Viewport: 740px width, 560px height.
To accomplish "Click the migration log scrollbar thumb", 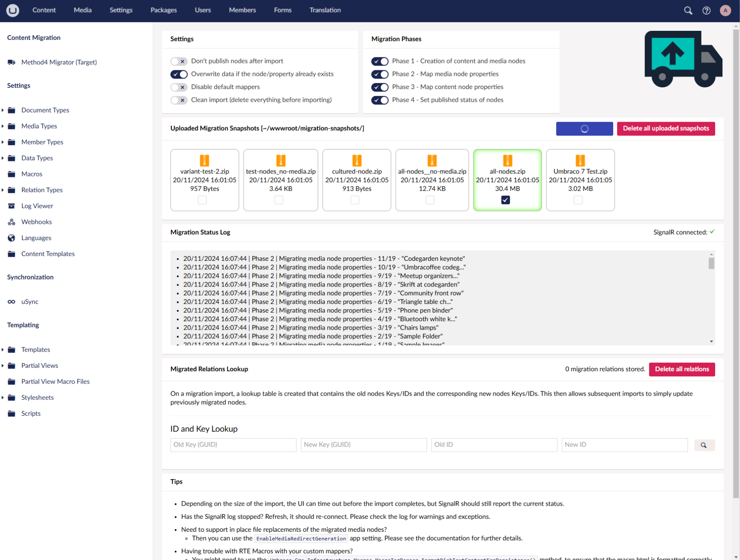I will tap(711, 263).
